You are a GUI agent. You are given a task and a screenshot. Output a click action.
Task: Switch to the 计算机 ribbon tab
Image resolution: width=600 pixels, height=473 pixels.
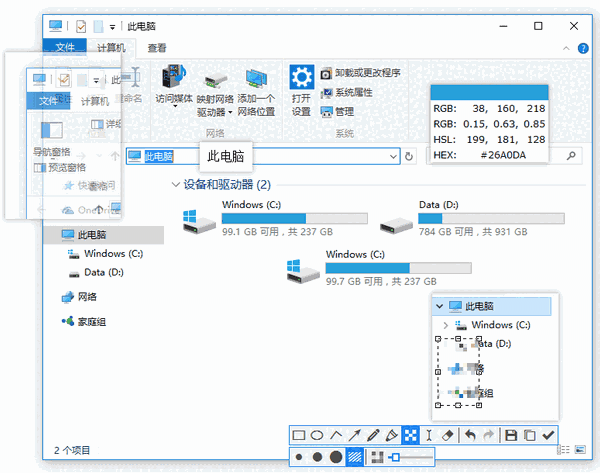pyautogui.click(x=111, y=48)
